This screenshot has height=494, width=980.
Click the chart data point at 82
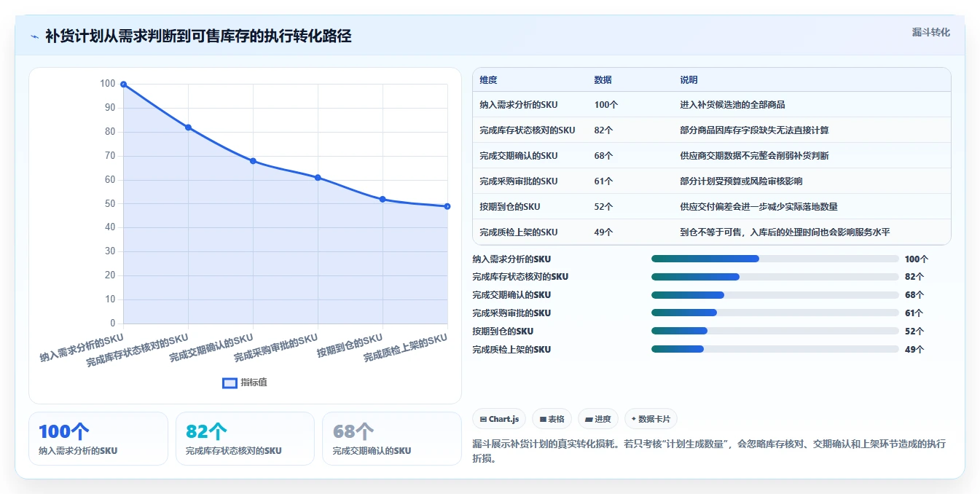click(x=188, y=128)
